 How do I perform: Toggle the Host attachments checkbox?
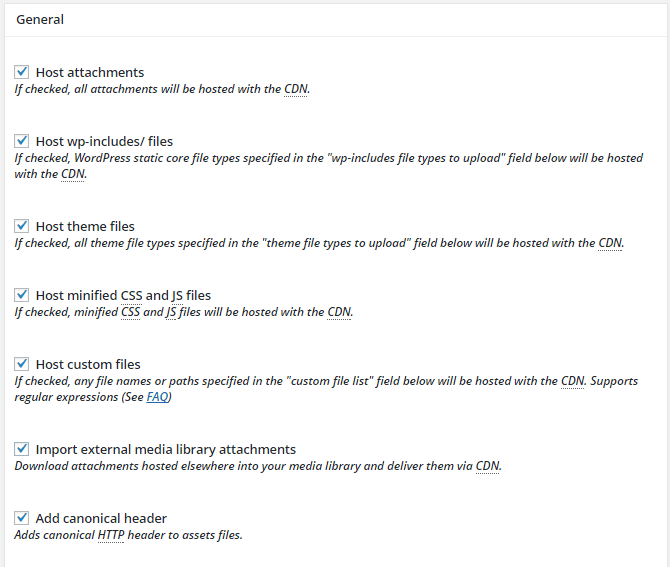(x=21, y=72)
